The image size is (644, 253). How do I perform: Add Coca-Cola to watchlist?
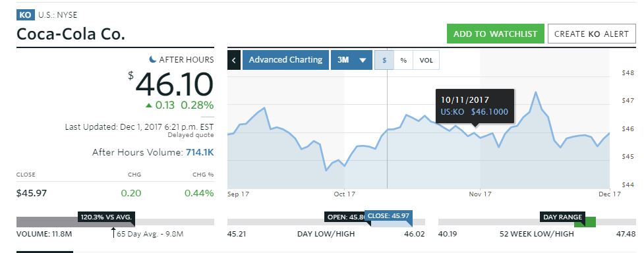click(495, 34)
